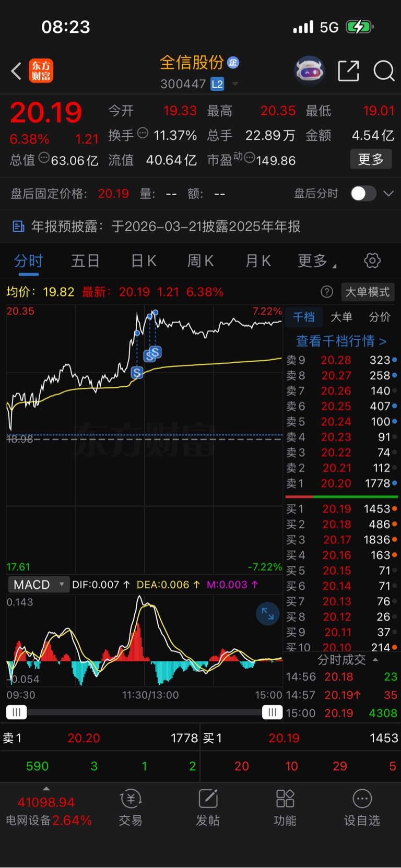
Task: Switch to the 月K tab
Action: point(258,260)
